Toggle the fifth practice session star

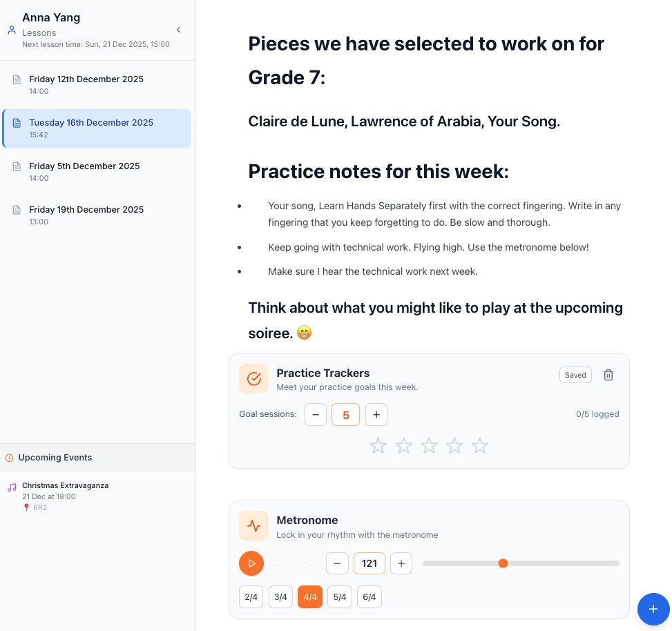point(480,446)
